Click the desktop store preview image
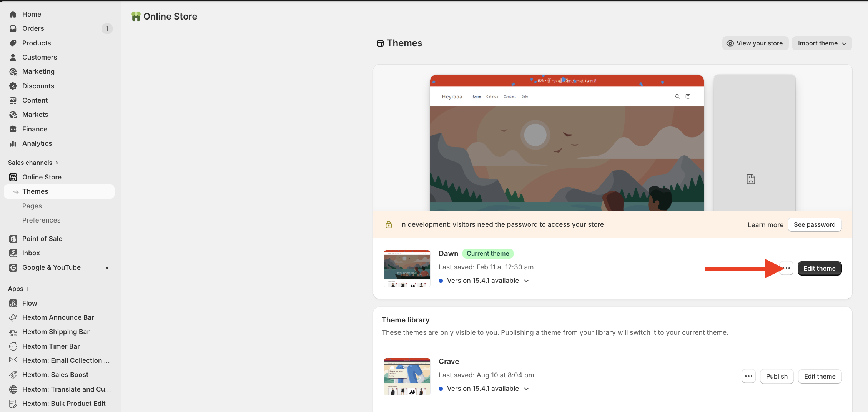This screenshot has height=412, width=868. pos(567,143)
